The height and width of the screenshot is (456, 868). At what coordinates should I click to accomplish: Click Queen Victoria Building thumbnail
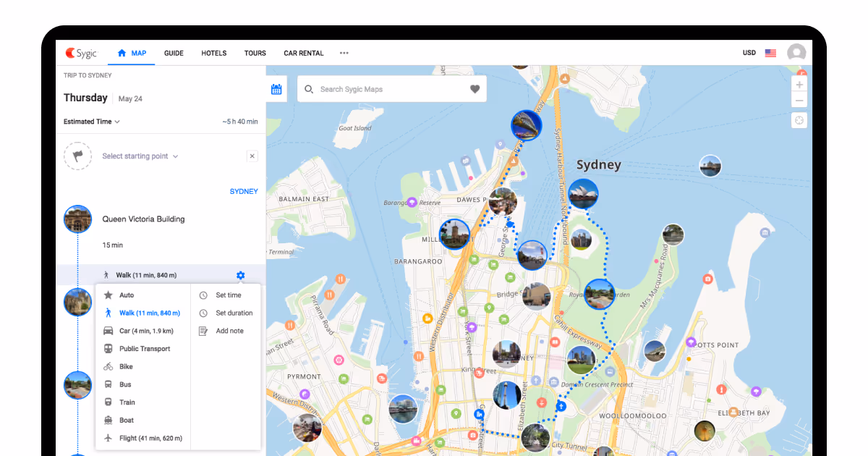(x=78, y=219)
